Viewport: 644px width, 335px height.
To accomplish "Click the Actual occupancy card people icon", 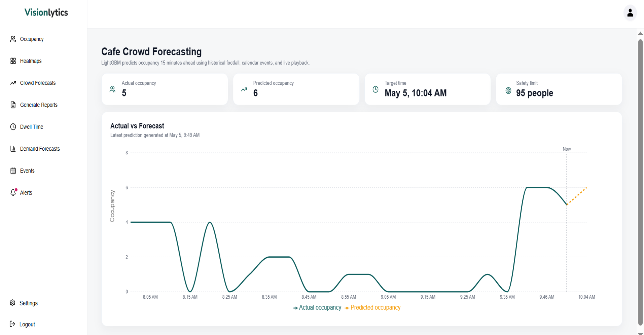I will [113, 89].
